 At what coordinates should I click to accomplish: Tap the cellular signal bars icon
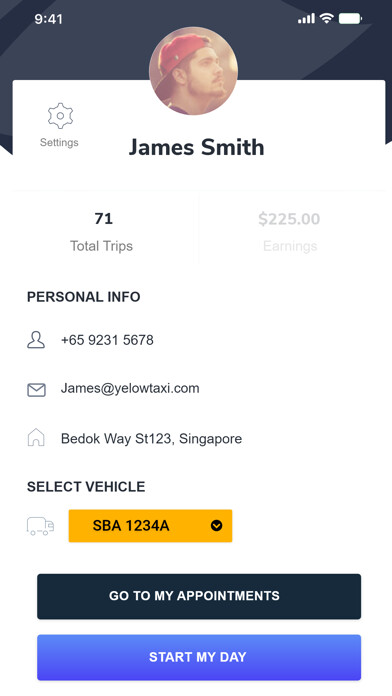click(306, 19)
